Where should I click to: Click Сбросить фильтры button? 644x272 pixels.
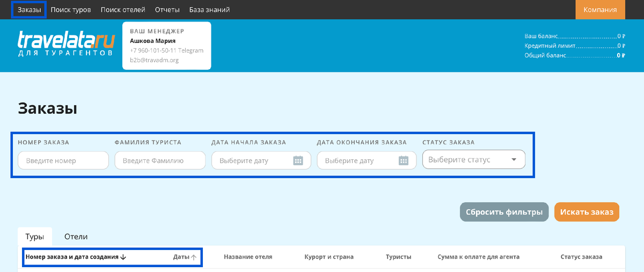[504, 212]
